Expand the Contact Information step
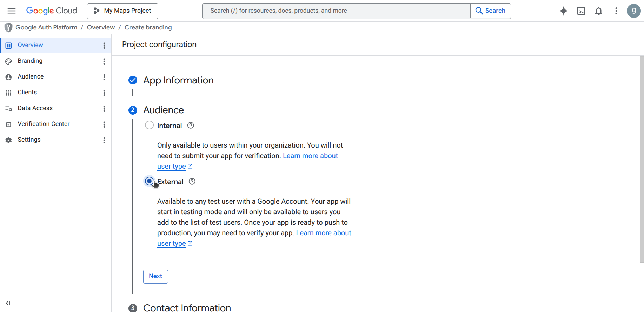This screenshot has width=644, height=312. 187,308
